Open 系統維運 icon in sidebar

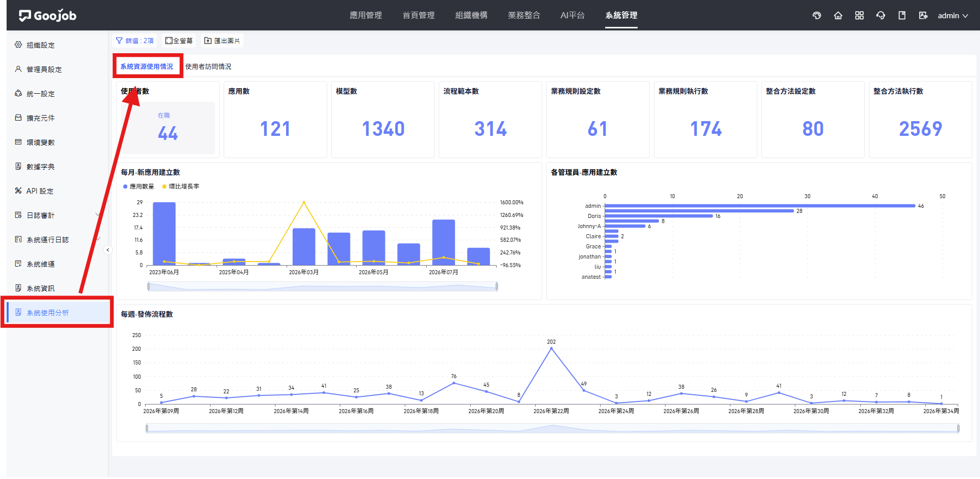(18, 264)
